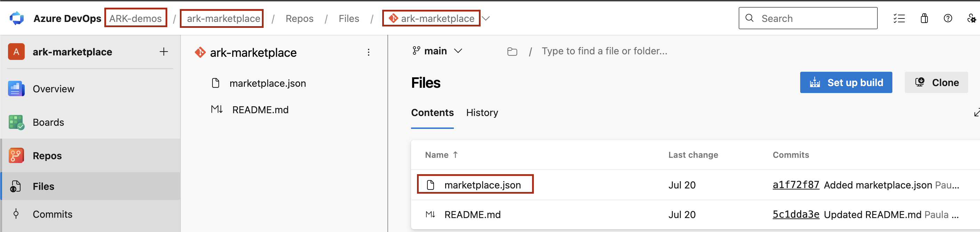The image size is (980, 232).
Task: Click the file icon in the marketplace.json table row
Action: point(430,185)
